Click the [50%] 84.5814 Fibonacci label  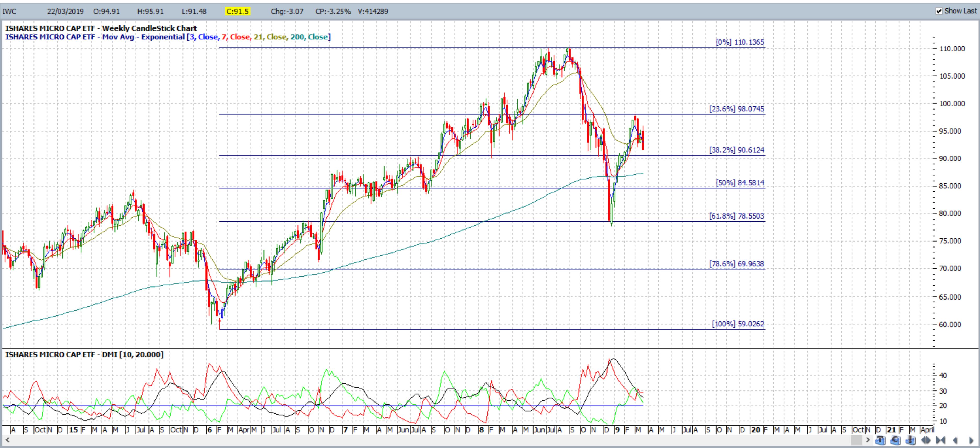click(740, 182)
